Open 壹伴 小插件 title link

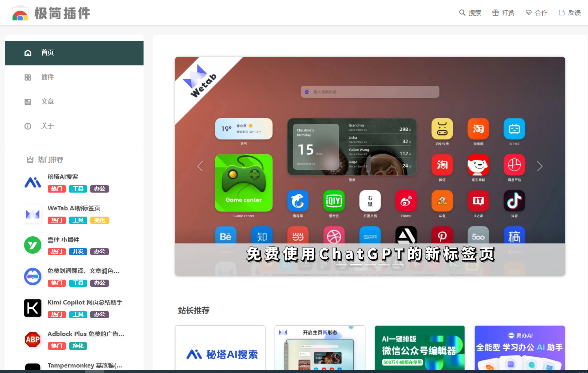[63, 239]
